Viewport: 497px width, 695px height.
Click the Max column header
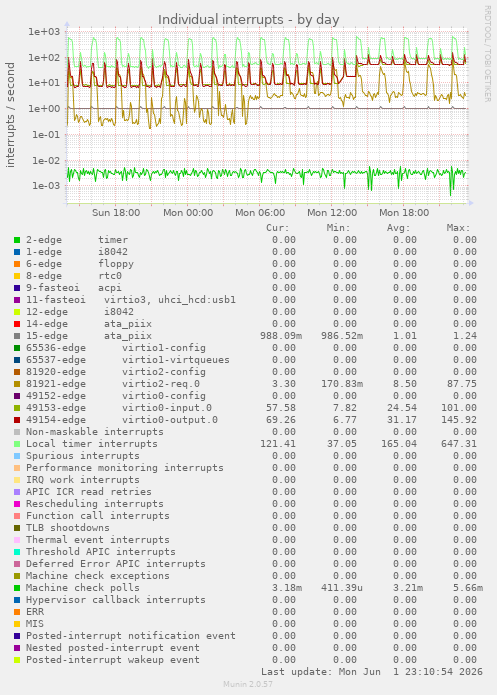458,228
